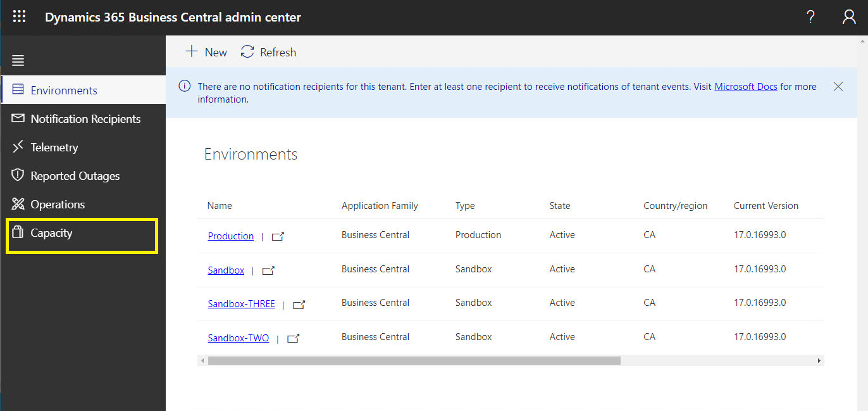Open the Sandbox-TWO environment link
Image resolution: width=868 pixels, height=411 pixels.
coord(238,338)
